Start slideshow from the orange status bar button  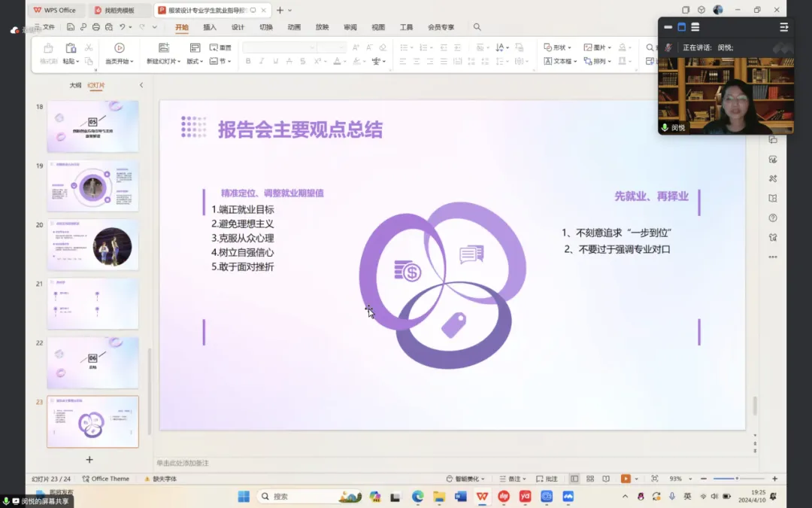click(x=626, y=479)
